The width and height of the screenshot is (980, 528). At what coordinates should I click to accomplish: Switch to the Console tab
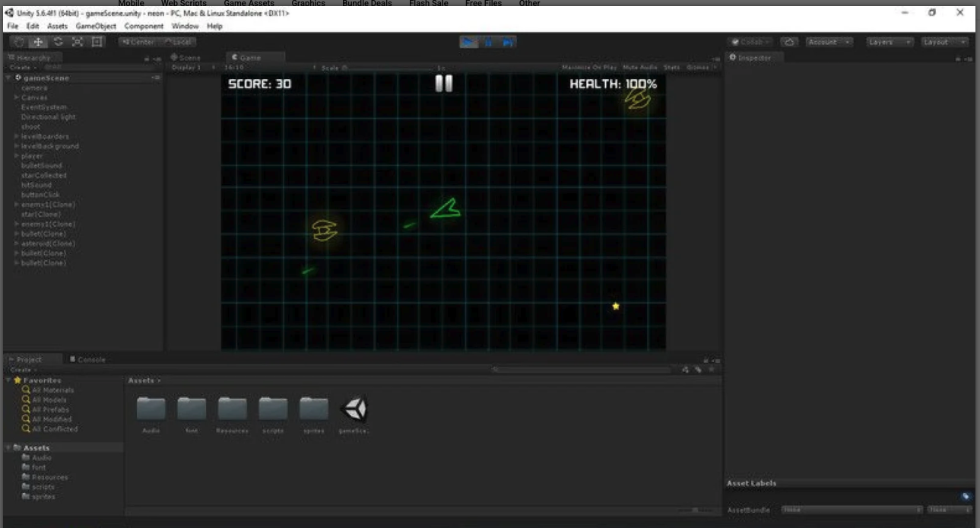coord(87,359)
